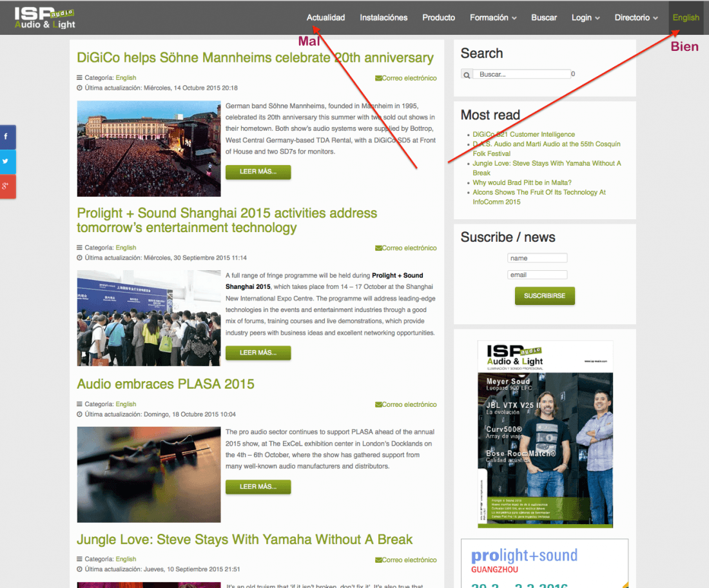Open the Prolight + Sound Shanghai 2015 article title

pos(227,220)
